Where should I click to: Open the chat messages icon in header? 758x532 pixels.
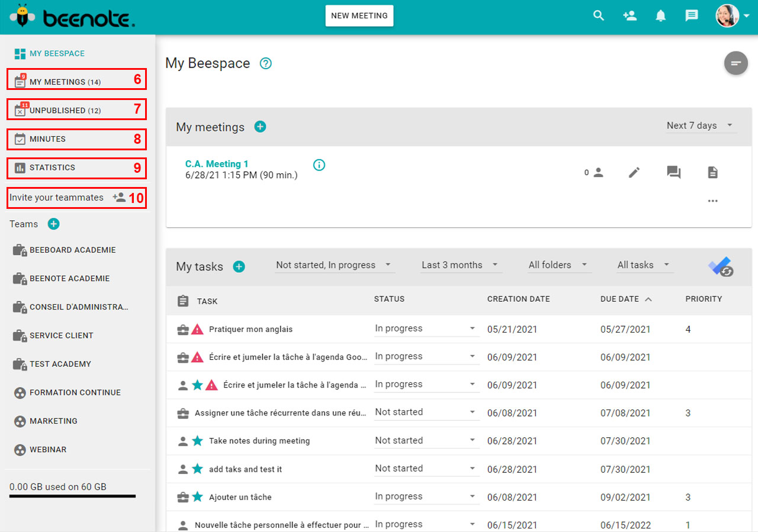coord(692,16)
